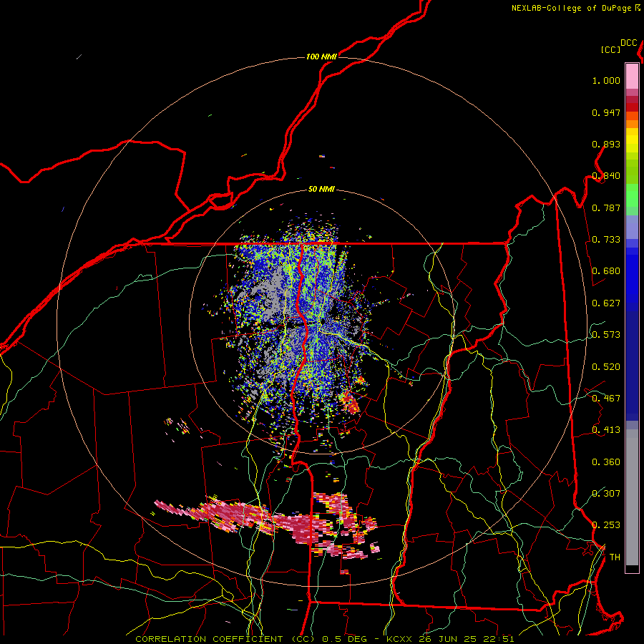644x644 pixels.
Task: Pick the red segment of color bar
Action: pos(632,107)
